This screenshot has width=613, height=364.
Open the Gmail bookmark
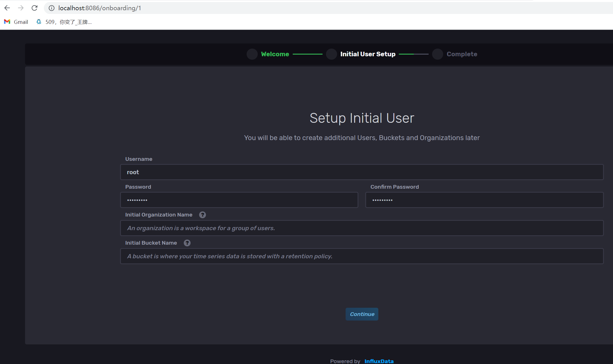(x=16, y=22)
